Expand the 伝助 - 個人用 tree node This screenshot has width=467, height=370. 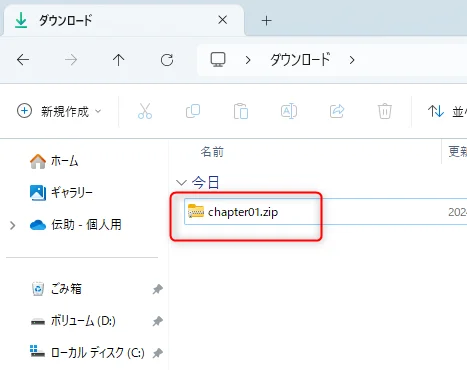(13, 225)
